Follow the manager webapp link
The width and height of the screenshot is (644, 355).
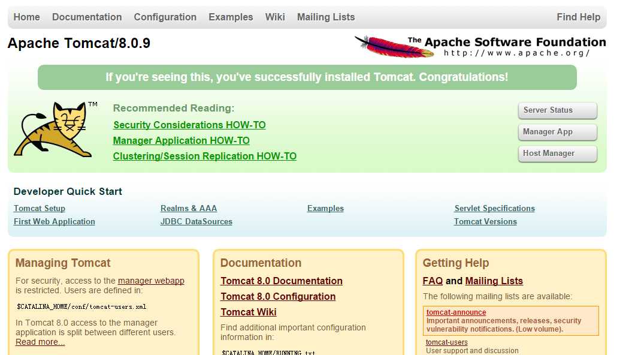(151, 281)
